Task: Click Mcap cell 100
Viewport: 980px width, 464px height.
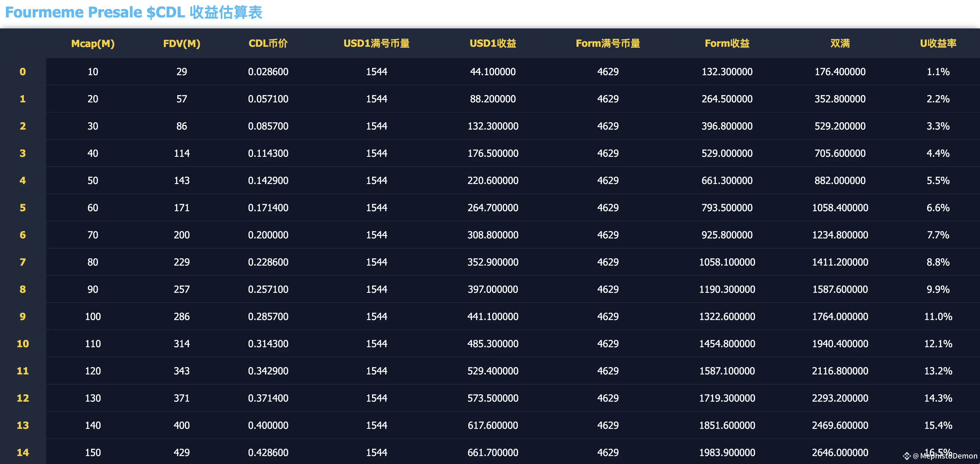Action: pyautogui.click(x=93, y=316)
